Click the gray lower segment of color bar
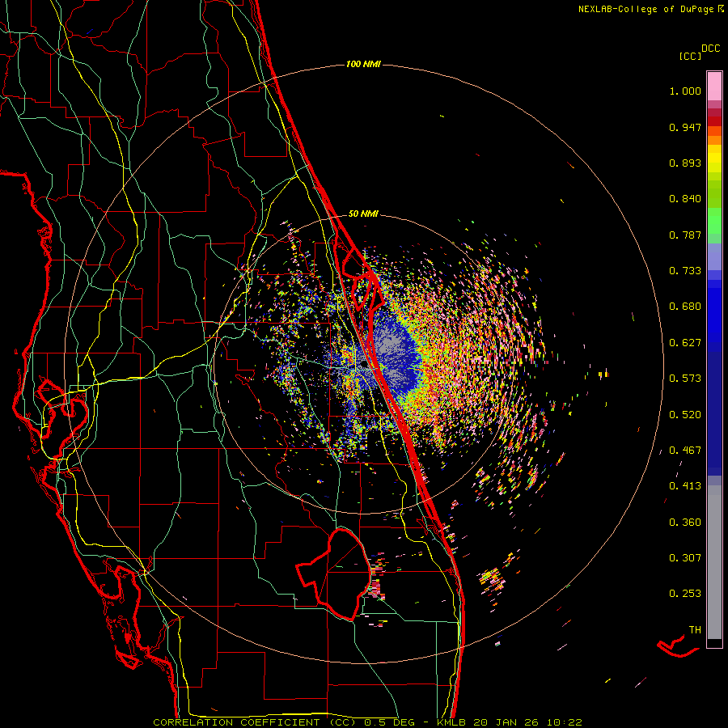 [x=714, y=562]
